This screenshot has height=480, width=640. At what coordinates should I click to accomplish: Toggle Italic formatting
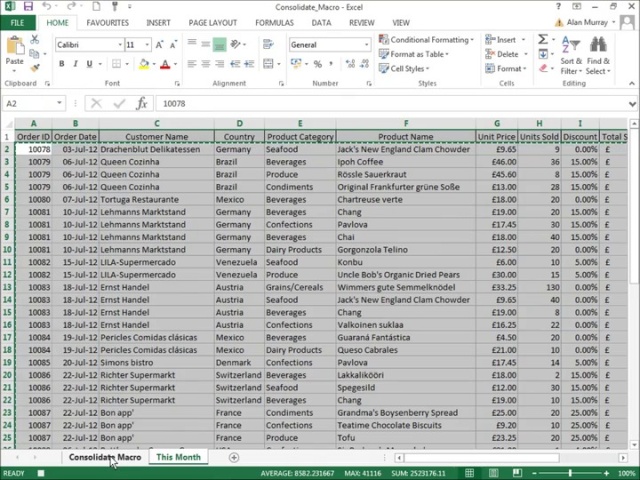pyautogui.click(x=76, y=64)
